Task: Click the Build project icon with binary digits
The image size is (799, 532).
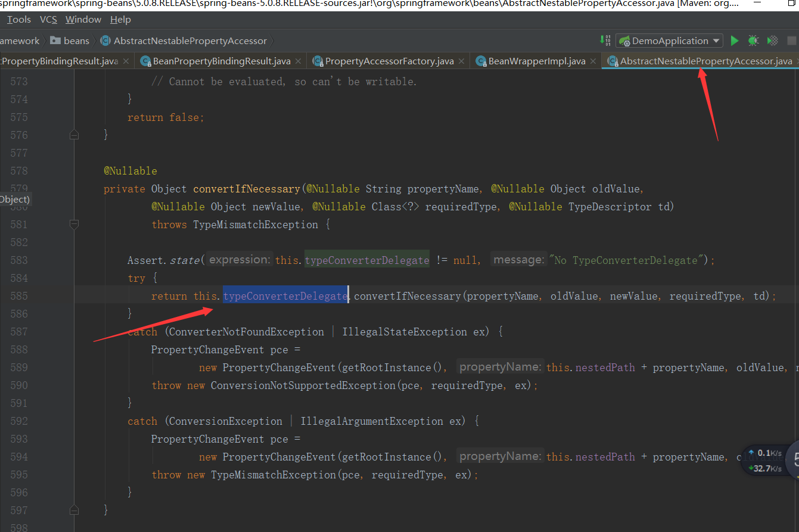Action: (605, 41)
